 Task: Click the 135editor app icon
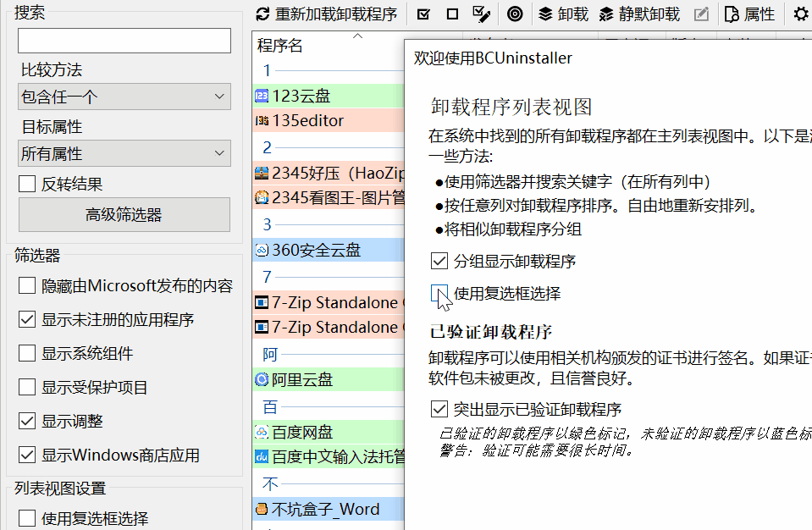tap(262, 120)
